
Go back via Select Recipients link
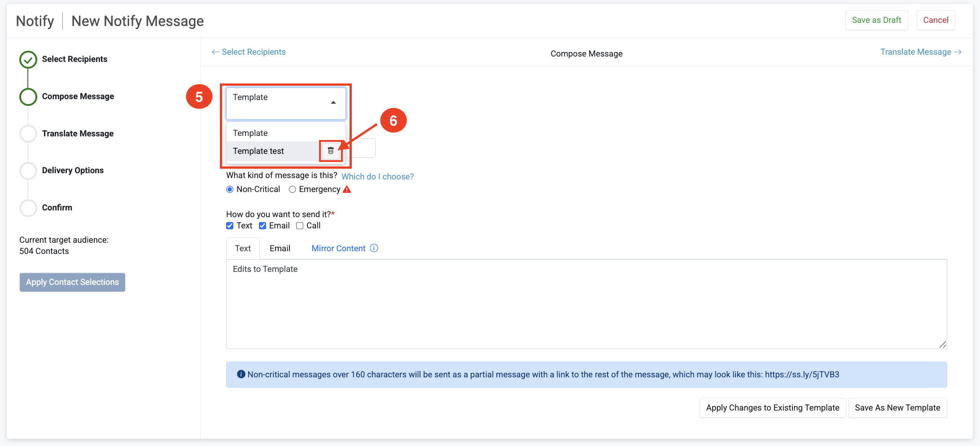pos(249,52)
